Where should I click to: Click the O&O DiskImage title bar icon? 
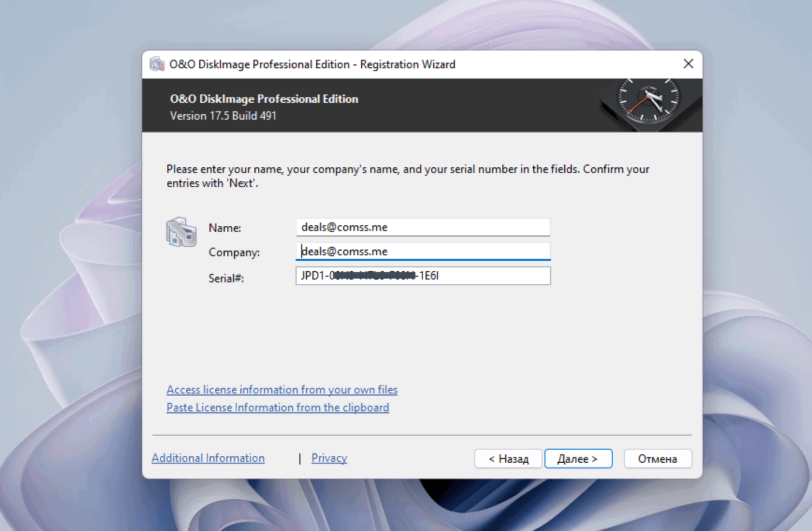coord(157,64)
